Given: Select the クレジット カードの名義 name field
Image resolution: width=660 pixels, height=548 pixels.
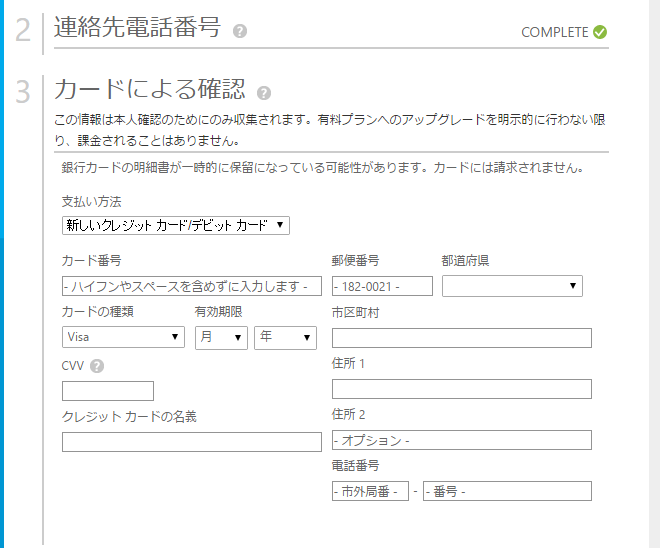Looking at the screenshot, I should click(x=191, y=441).
